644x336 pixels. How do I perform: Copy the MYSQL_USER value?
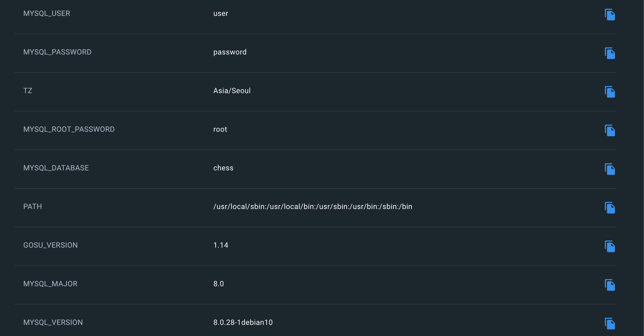610,15
